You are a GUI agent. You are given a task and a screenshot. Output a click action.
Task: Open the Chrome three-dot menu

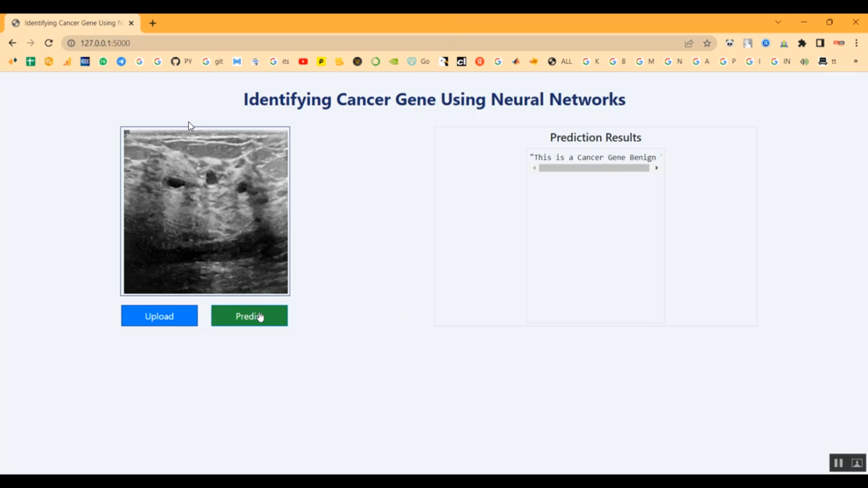click(x=856, y=43)
